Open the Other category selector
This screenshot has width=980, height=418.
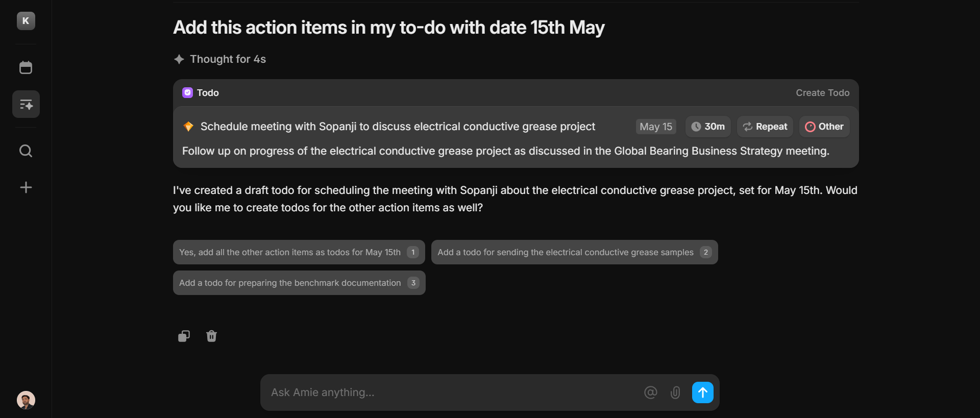point(824,127)
